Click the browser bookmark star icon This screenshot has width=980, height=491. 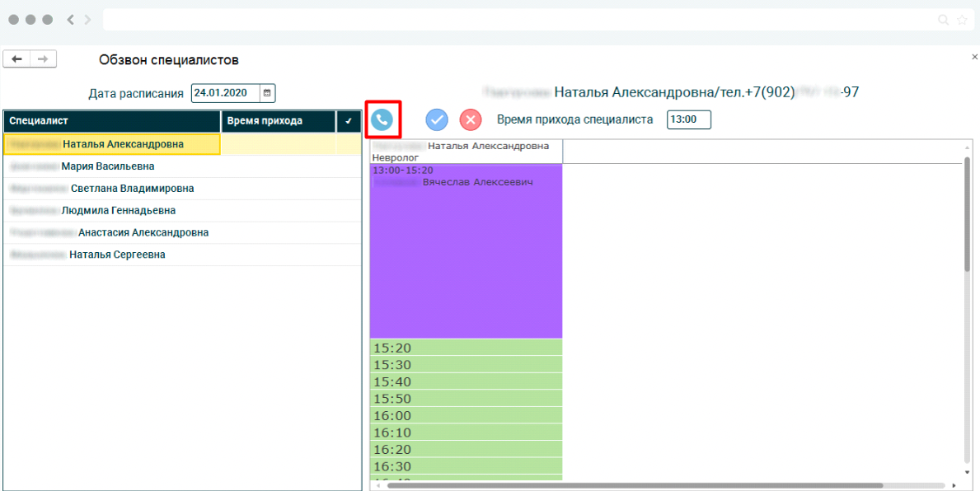[x=962, y=20]
